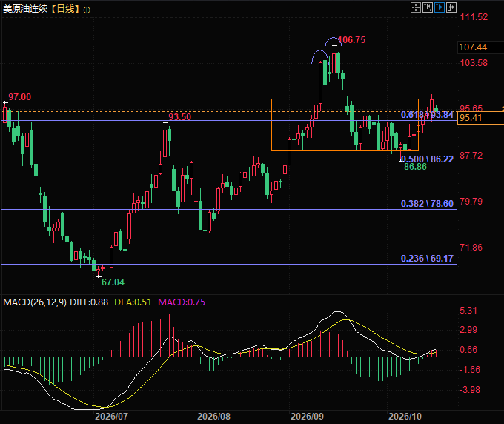504x424 pixels.
Task: Click the DEA:0.51 value
Action: point(133,302)
